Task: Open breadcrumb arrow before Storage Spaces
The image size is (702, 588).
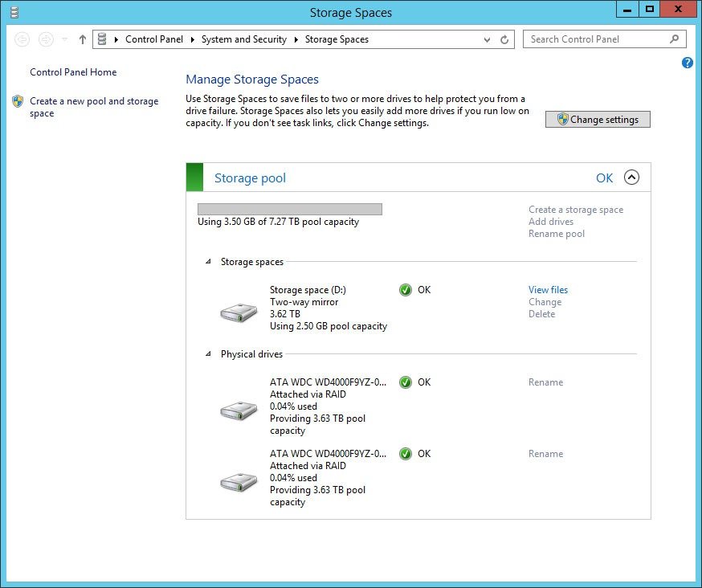Action: point(296,39)
